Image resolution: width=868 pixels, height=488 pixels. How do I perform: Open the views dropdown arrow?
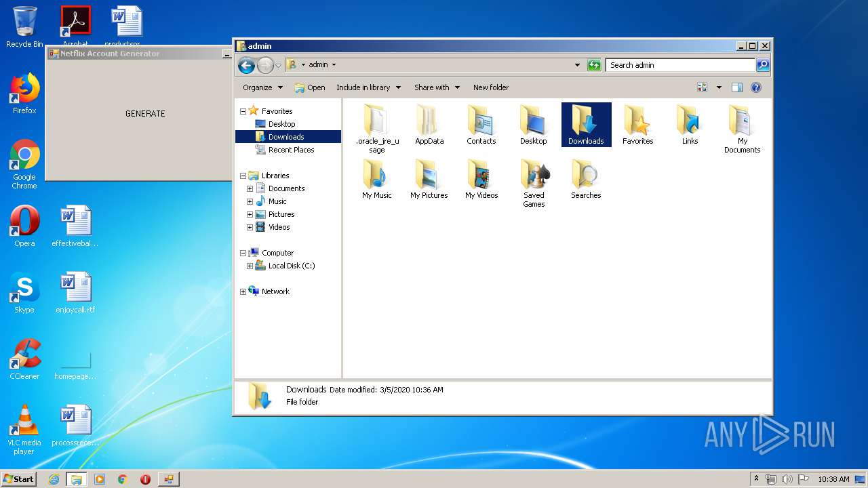coord(719,87)
